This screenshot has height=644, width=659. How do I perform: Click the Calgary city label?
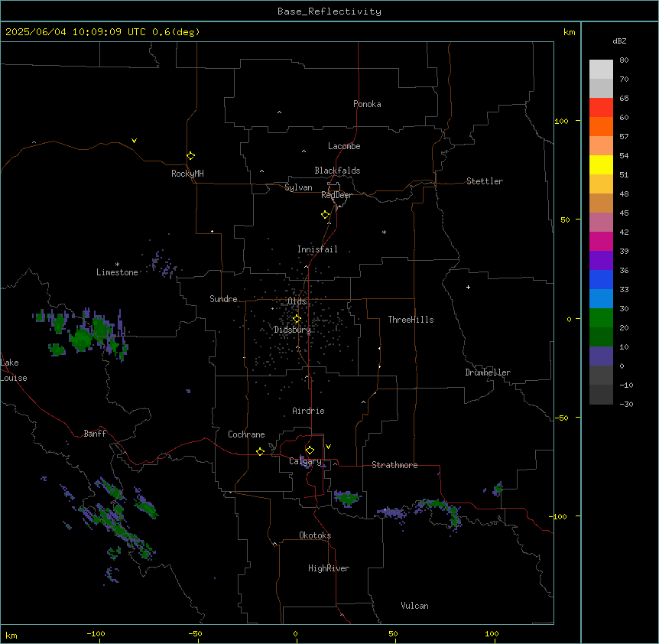click(x=305, y=461)
